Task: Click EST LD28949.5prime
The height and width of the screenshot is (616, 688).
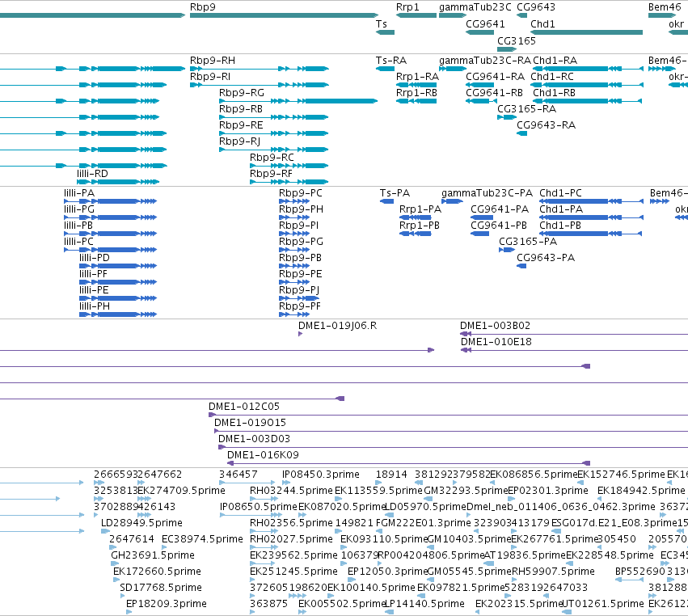Action: click(105, 531)
